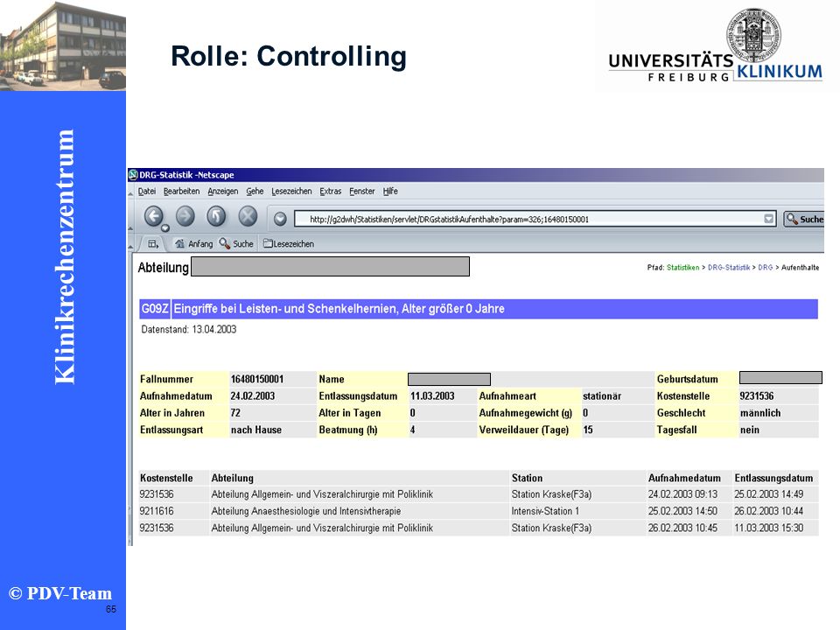
Task: Click the building photo thumbnail
Action: tap(63, 45)
